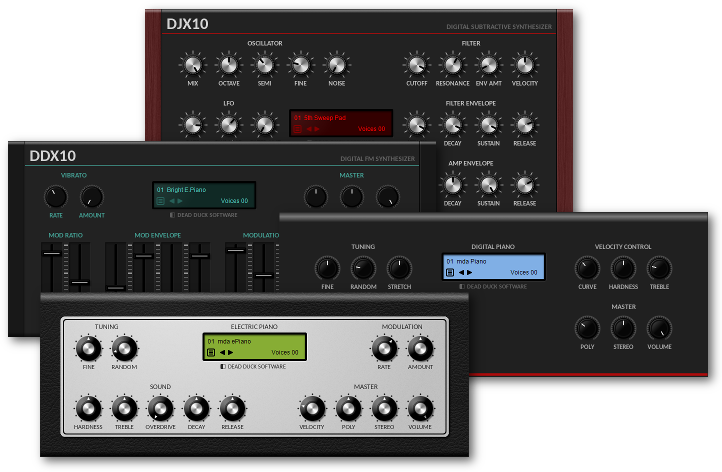Screen dimensions: 722x472
Task: Click the Digital Piano RANDOM knob
Action: click(x=363, y=268)
